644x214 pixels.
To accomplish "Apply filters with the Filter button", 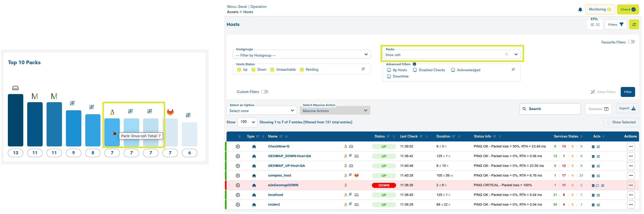I will tap(628, 92).
